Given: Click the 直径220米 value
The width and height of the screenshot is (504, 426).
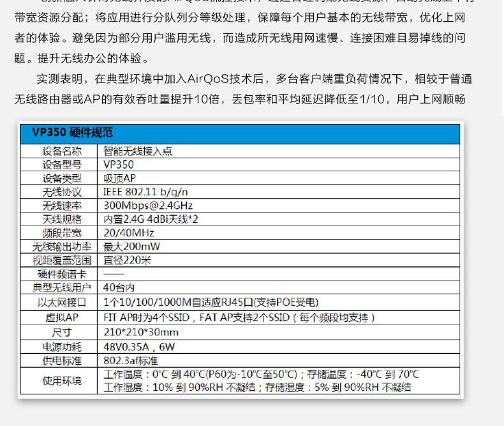Looking at the screenshot, I should (x=127, y=260).
